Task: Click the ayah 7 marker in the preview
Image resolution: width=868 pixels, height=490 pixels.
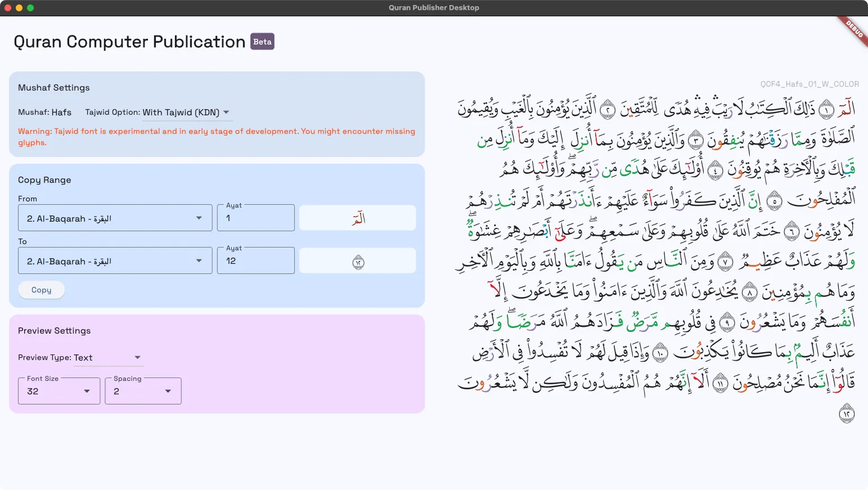Action: 726,262
